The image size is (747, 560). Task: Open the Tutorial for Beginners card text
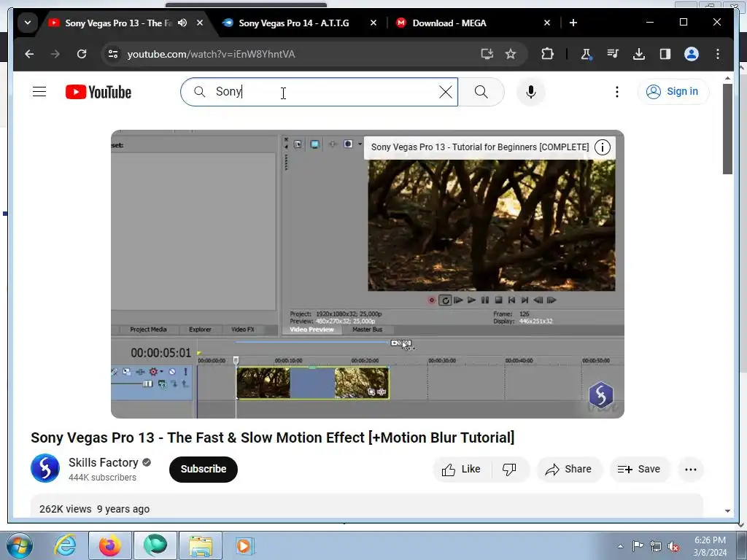point(480,147)
